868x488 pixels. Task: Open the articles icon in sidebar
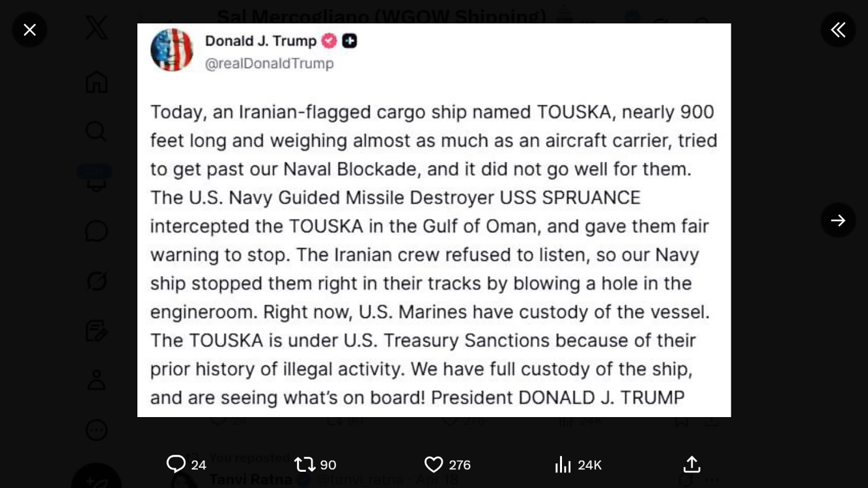tap(96, 331)
